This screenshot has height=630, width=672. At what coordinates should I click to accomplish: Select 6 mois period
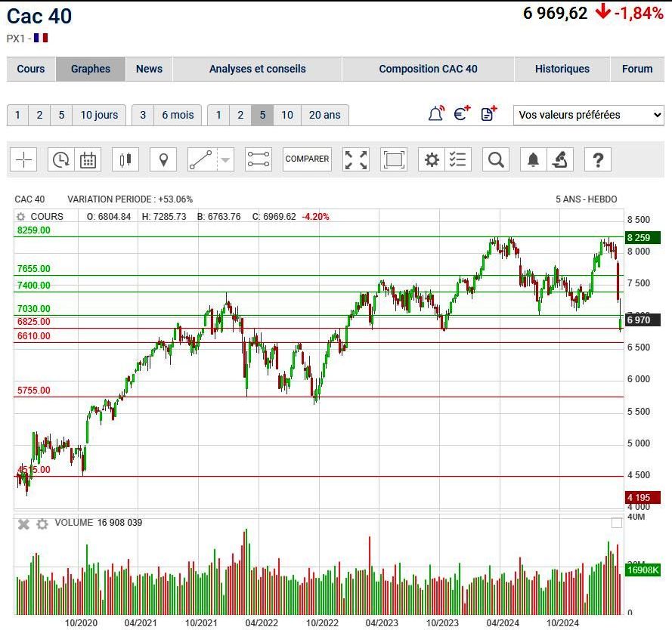point(178,115)
